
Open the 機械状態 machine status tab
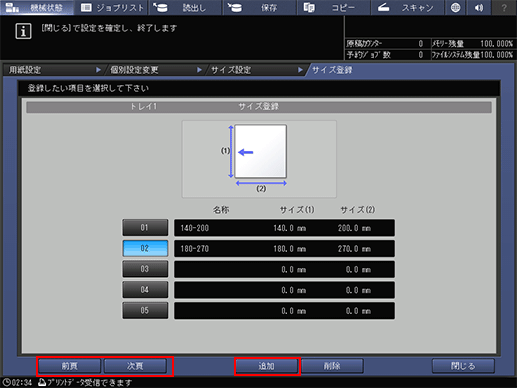[x=37, y=7]
